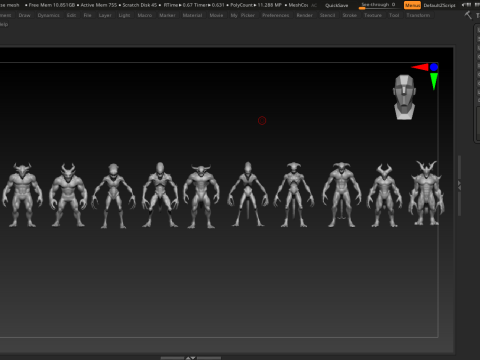
Task: Click the bottom shelf divider arrows
Action: click(191, 358)
